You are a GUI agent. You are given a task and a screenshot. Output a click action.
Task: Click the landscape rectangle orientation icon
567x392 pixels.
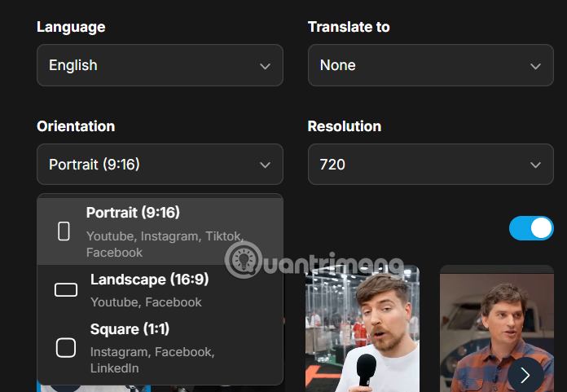(65, 290)
